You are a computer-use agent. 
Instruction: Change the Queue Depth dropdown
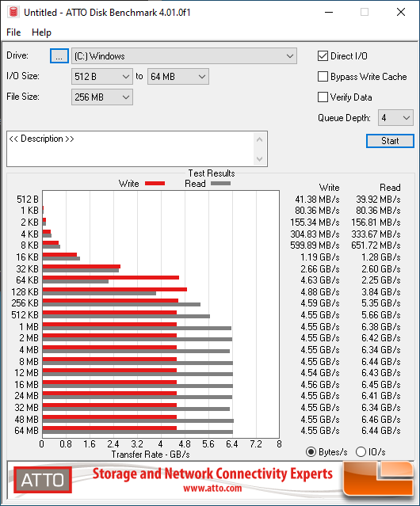[395, 118]
